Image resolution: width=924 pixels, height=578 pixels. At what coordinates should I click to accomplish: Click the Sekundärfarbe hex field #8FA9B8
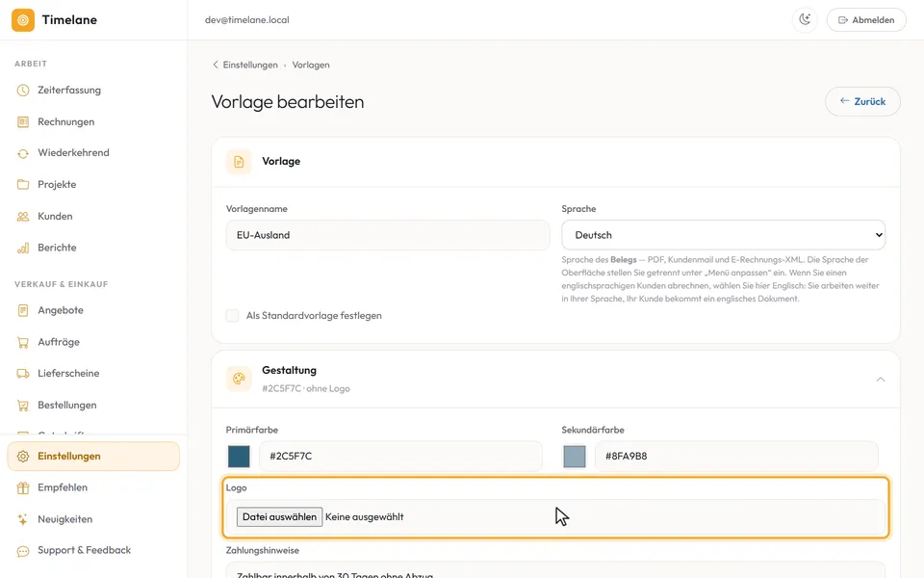(x=736, y=457)
